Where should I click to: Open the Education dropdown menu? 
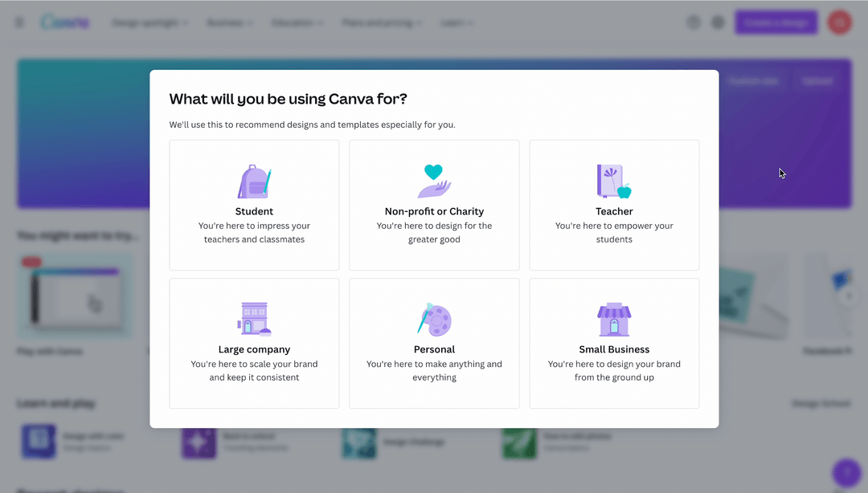[x=297, y=22]
